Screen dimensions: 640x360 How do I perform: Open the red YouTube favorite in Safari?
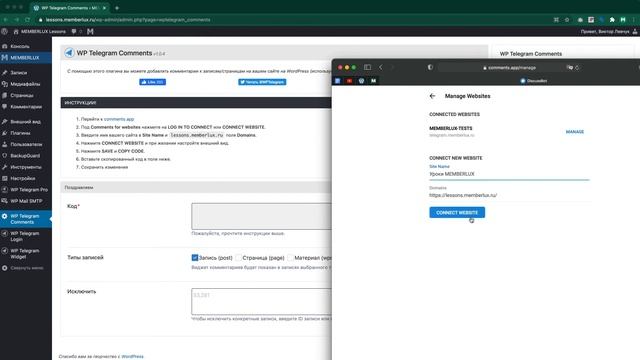pos(349,81)
